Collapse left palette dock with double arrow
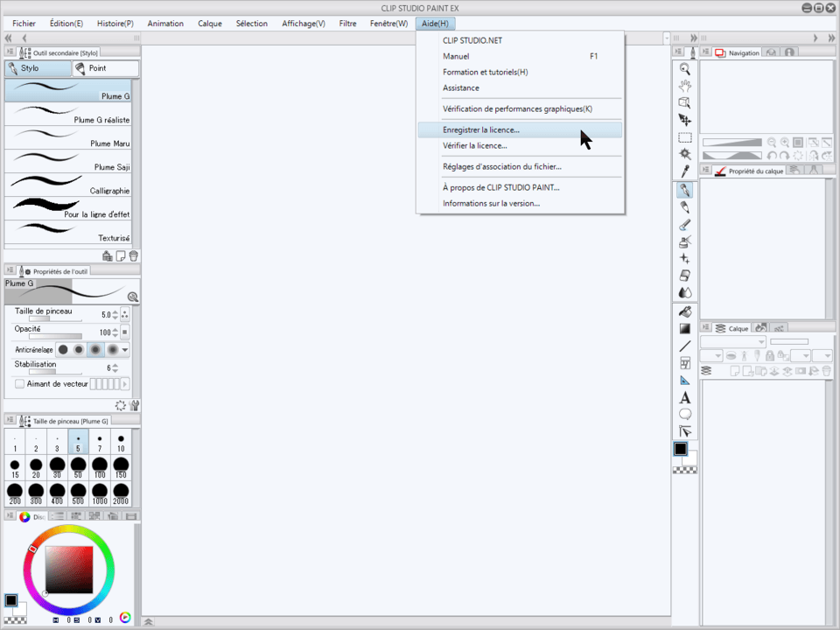 click(8, 38)
